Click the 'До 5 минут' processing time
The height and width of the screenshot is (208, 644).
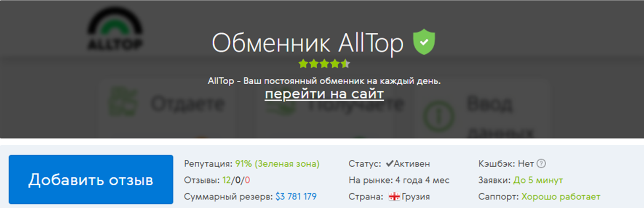[x=538, y=180]
